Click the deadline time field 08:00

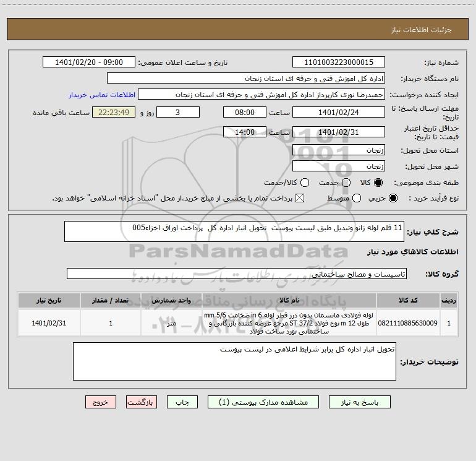click(x=245, y=112)
